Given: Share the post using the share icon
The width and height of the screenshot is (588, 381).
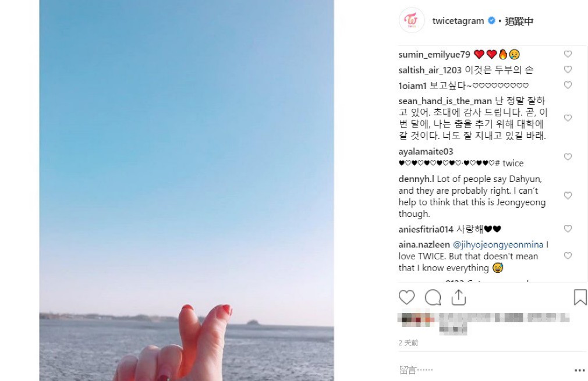Looking at the screenshot, I should pyautogui.click(x=458, y=297).
